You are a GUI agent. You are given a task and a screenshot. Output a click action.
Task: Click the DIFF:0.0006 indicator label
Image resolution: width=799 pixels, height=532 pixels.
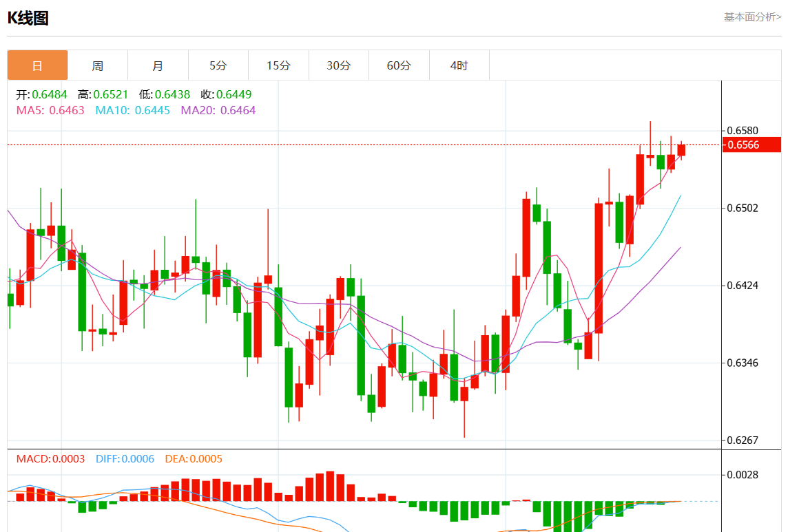click(125, 458)
